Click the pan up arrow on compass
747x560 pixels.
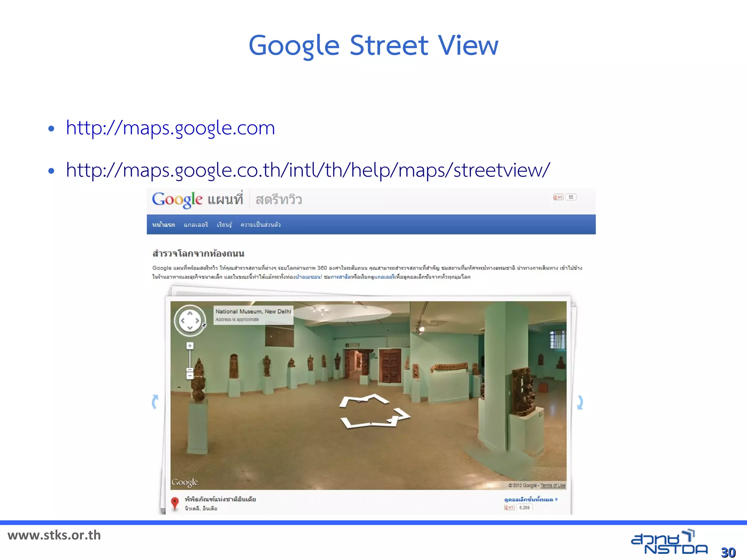click(190, 313)
